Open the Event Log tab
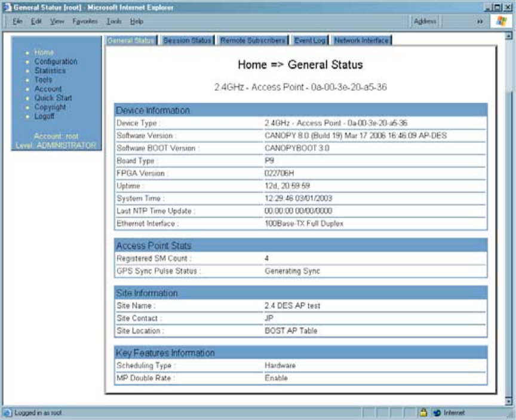The width and height of the screenshot is (516, 420). [310, 41]
